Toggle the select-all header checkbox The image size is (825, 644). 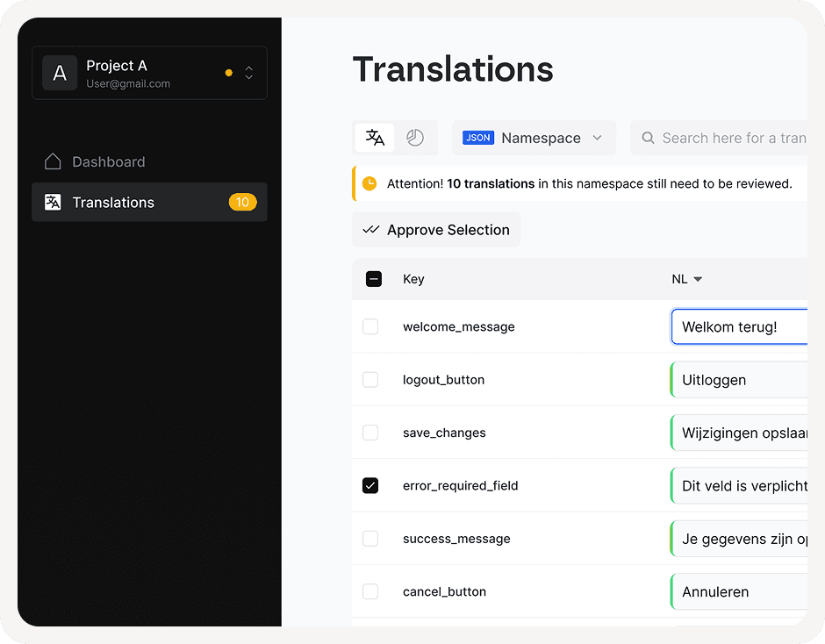374,279
